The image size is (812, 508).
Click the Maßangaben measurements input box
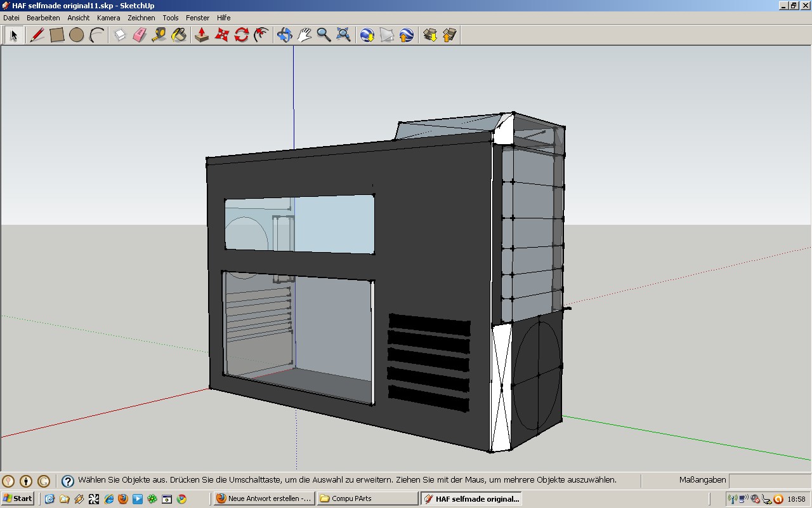point(769,480)
